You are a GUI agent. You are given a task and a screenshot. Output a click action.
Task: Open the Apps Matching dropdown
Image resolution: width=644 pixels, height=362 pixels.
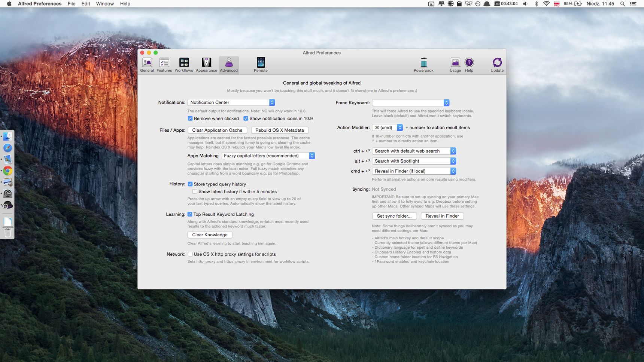coord(268,156)
